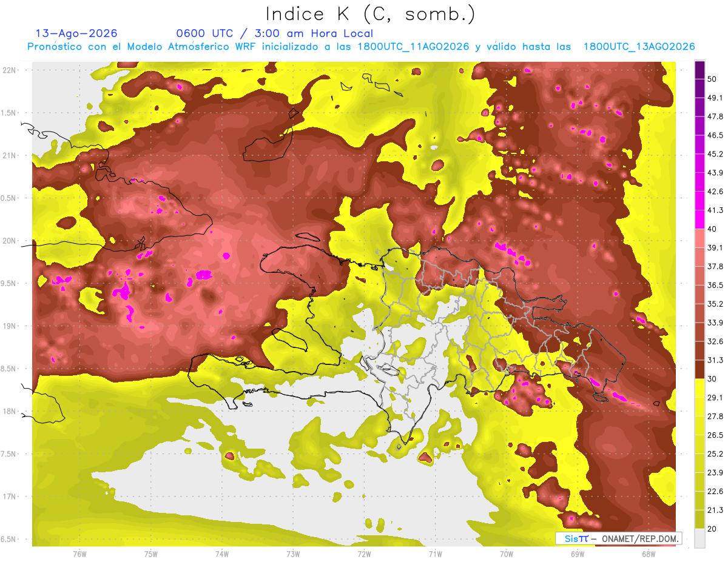
Task: Click the legend value "31.3"
Action: [x=715, y=360]
